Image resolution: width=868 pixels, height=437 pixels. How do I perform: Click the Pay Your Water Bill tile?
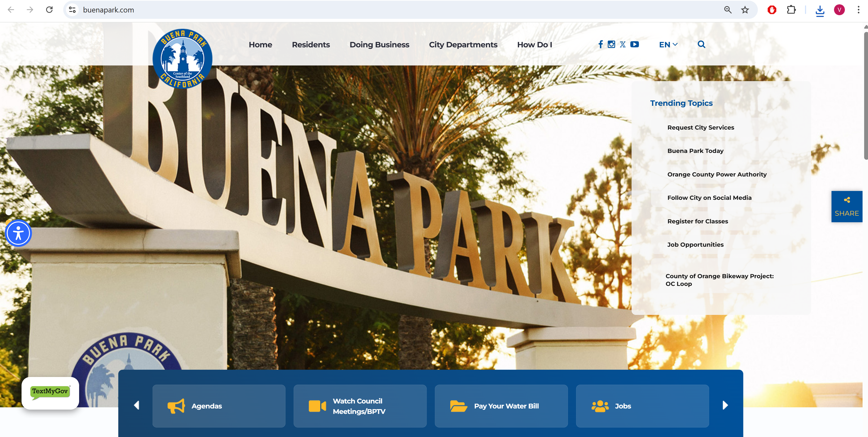[x=501, y=406]
